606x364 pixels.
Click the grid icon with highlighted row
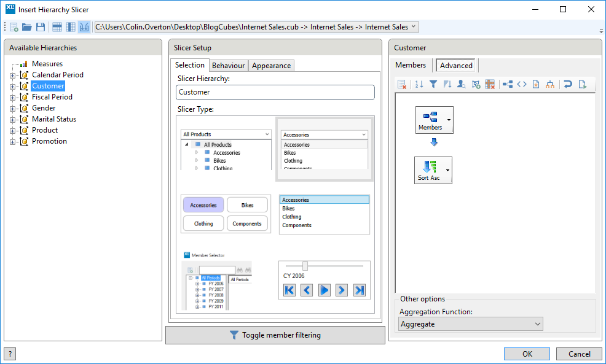coord(57,27)
